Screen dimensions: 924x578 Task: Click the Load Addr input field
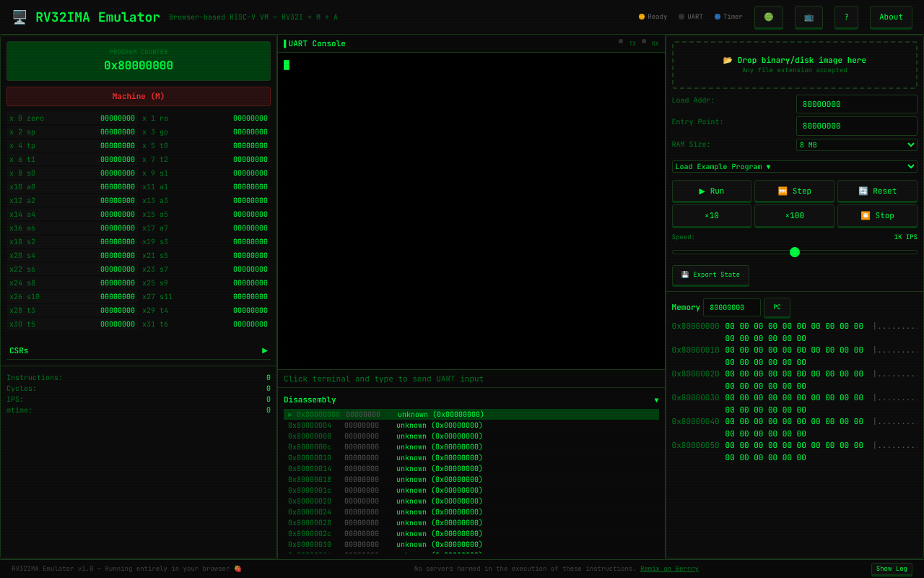857,104
